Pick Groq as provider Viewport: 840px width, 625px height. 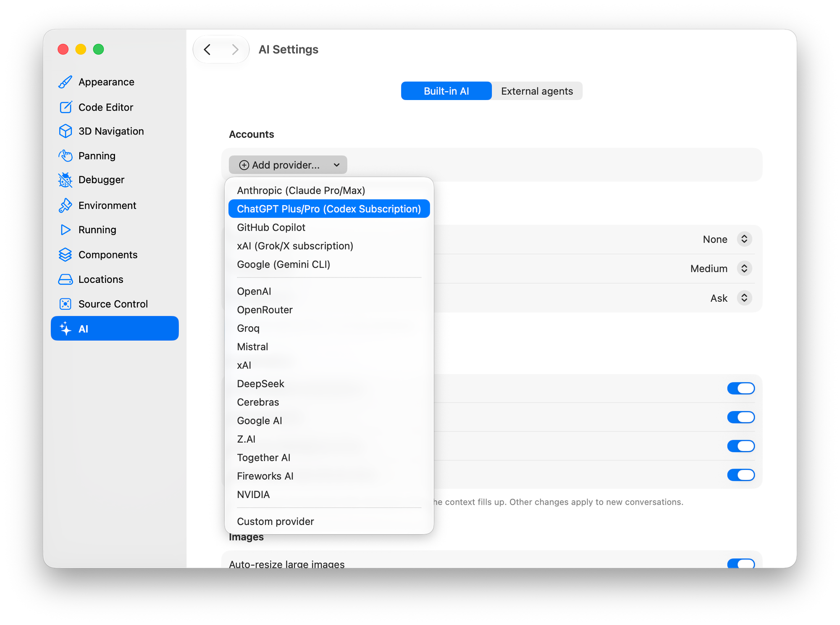point(329,328)
